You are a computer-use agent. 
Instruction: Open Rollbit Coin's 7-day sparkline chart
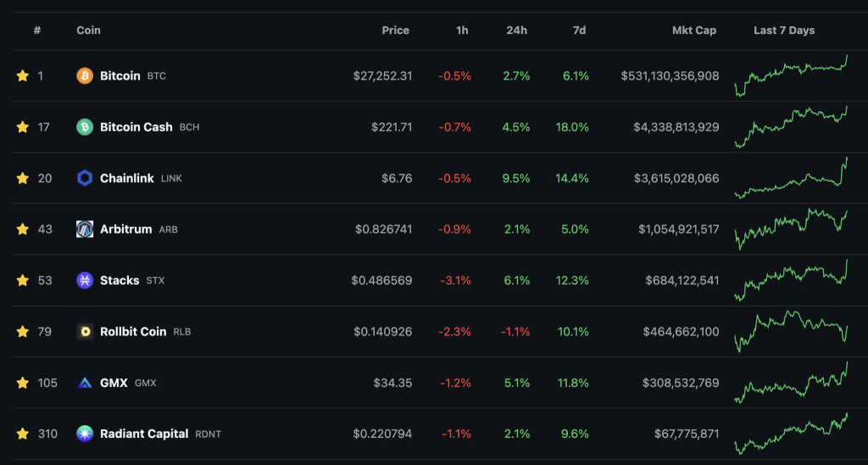pyautogui.click(x=791, y=332)
